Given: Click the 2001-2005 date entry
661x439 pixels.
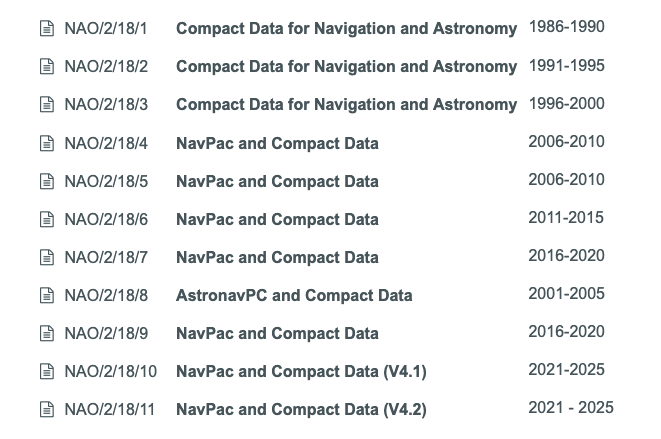Looking at the screenshot, I should point(566,293).
